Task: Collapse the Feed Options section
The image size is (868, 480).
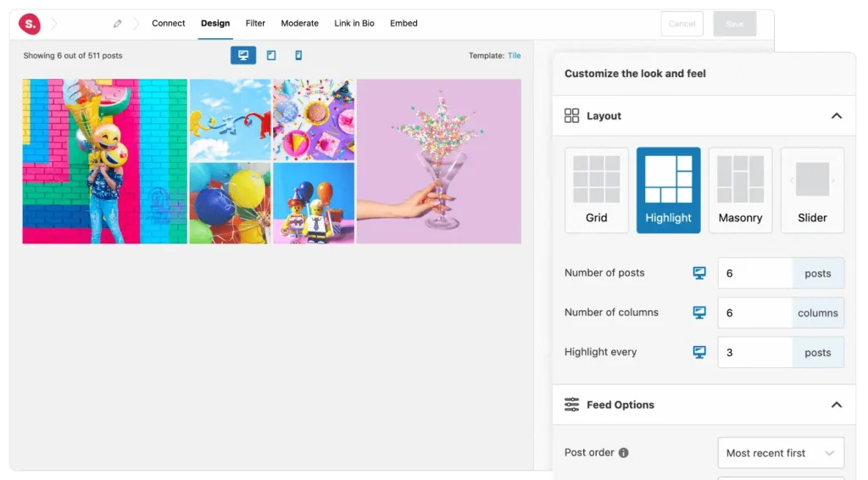Action: coord(836,405)
